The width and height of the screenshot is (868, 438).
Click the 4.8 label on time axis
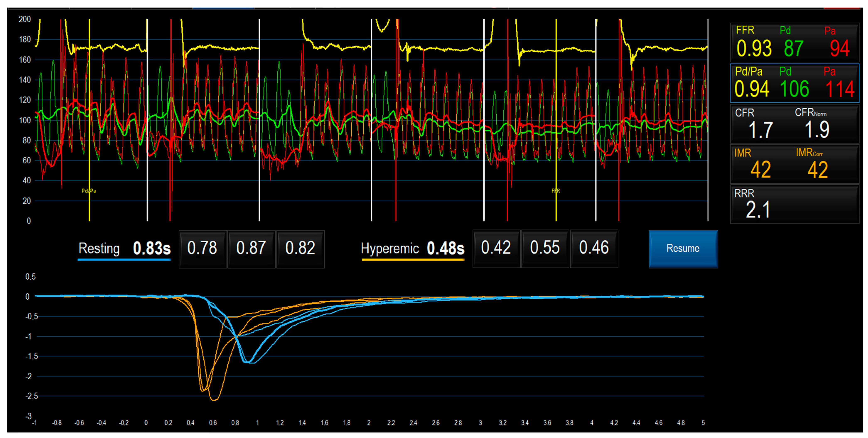click(681, 423)
